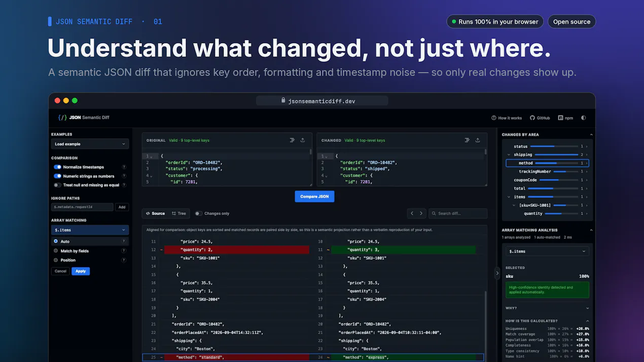Viewport: 644px width, 362px height.
Task: Jump to total change using its arrow
Action: [x=587, y=188]
